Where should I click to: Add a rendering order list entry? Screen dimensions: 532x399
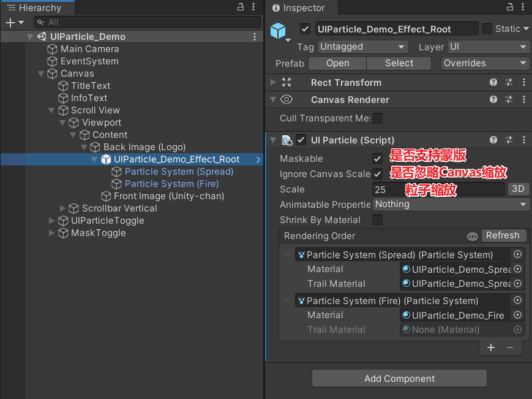(x=490, y=348)
